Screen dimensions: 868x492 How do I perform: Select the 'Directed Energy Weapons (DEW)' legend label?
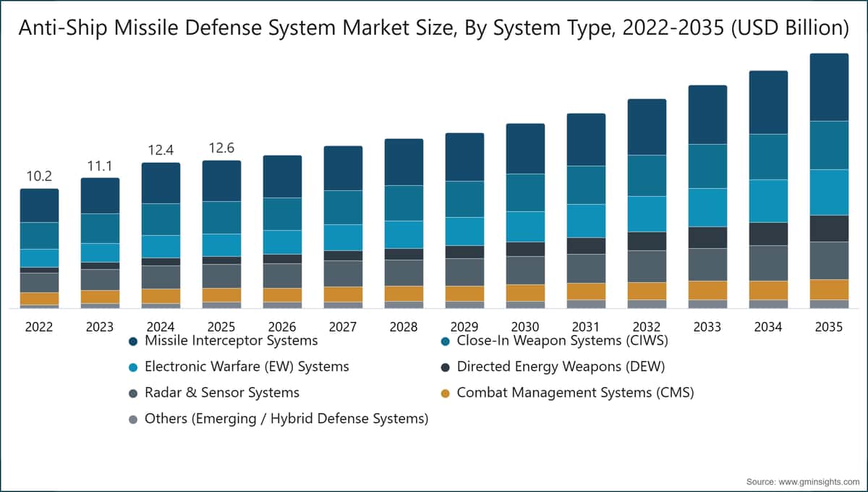pyautogui.click(x=561, y=366)
